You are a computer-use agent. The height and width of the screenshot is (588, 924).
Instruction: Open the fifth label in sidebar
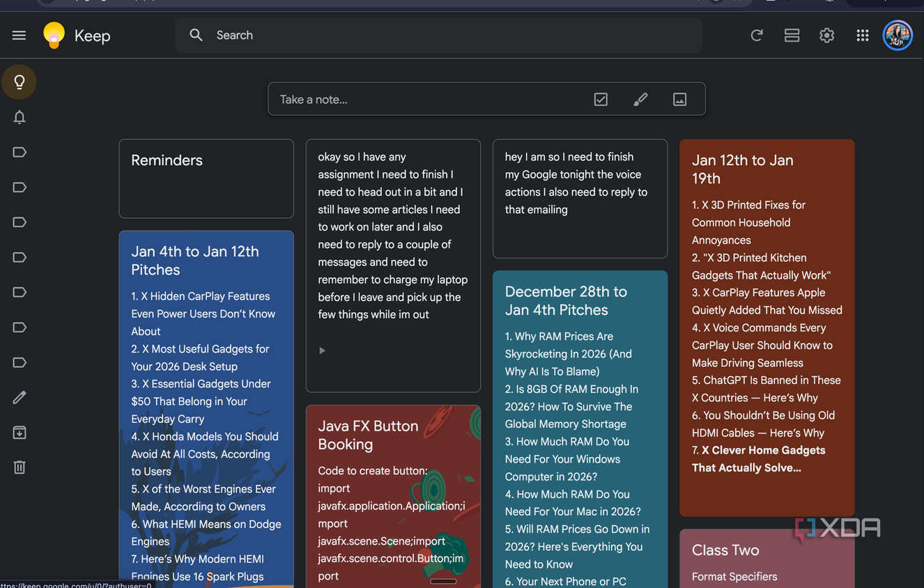click(x=20, y=292)
